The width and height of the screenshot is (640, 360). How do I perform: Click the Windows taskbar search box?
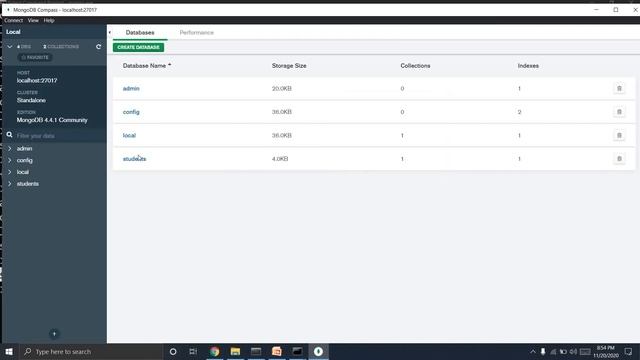point(91,351)
